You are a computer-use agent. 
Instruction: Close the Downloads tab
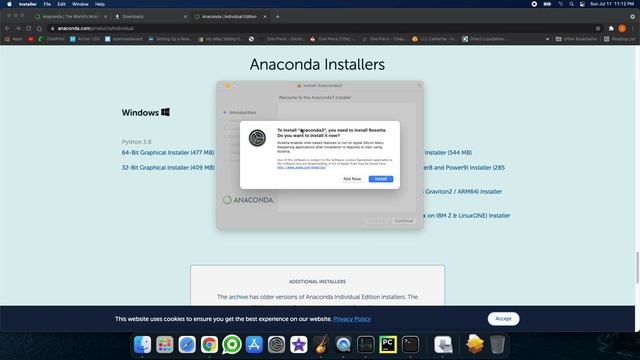point(185,17)
